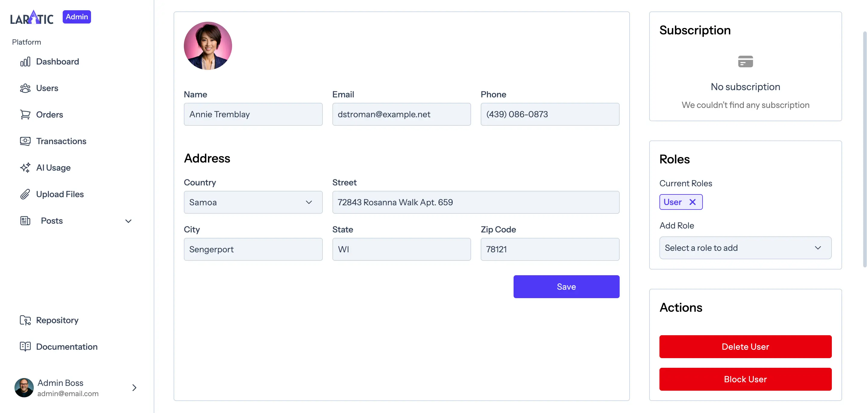Focus the State field WI
Viewport: 868px width, 413px height.
tap(401, 250)
